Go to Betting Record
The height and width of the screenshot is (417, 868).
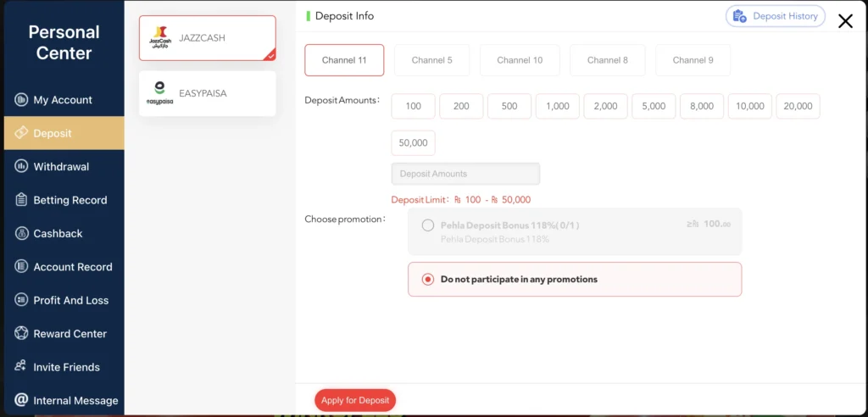[x=64, y=200]
